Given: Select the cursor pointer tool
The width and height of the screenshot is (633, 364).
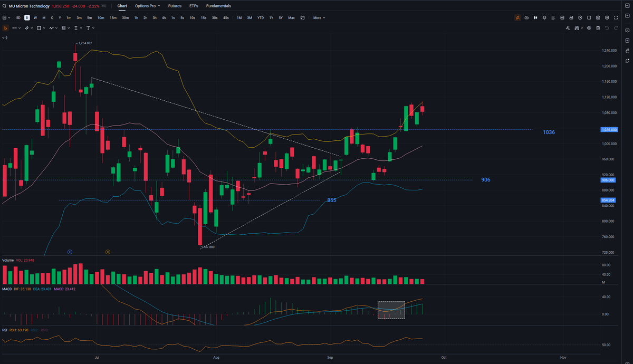Looking at the screenshot, I should point(5,28).
